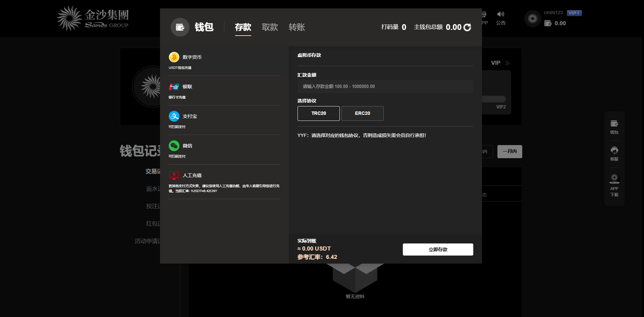The height and width of the screenshot is (317, 644).
Task: Select the ERC20 protocol option
Action: coord(362,114)
